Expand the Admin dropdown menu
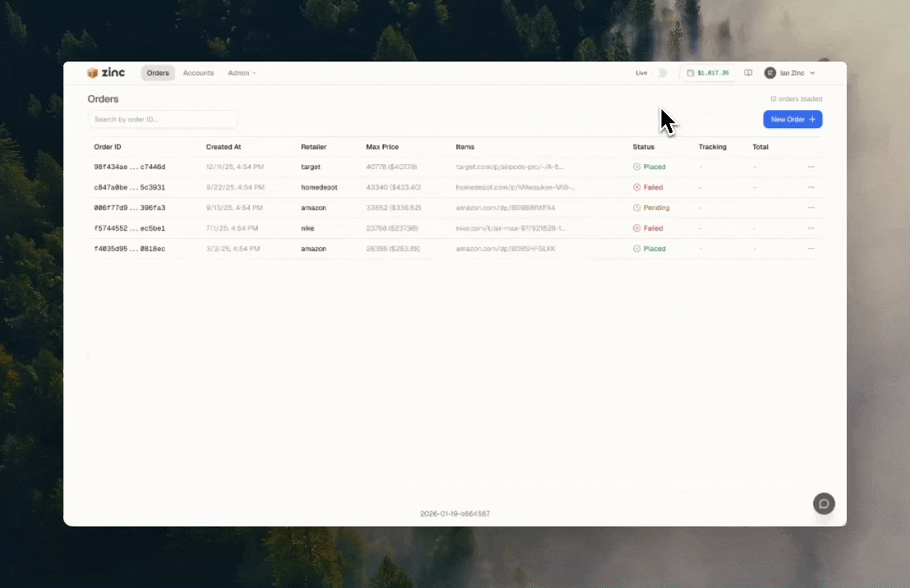 pyautogui.click(x=241, y=73)
